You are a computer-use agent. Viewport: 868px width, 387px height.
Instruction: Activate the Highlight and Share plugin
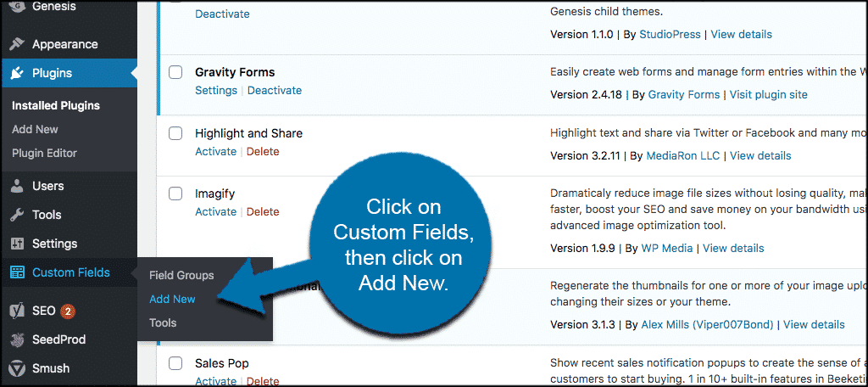point(216,151)
